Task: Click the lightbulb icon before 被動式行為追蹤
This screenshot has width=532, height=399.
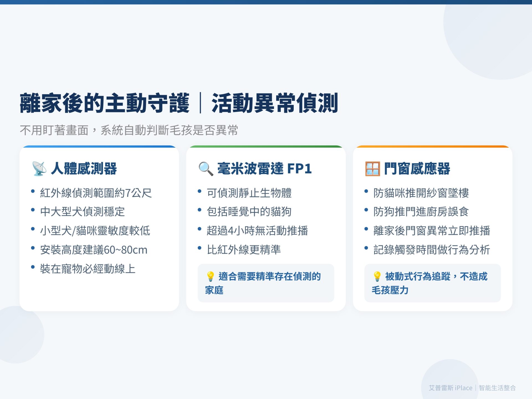Action: (x=377, y=276)
